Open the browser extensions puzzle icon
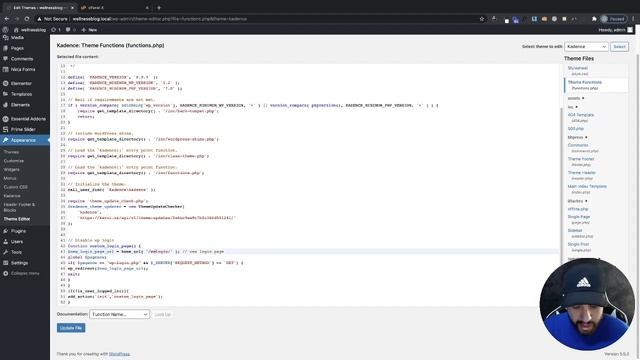 (x=594, y=19)
